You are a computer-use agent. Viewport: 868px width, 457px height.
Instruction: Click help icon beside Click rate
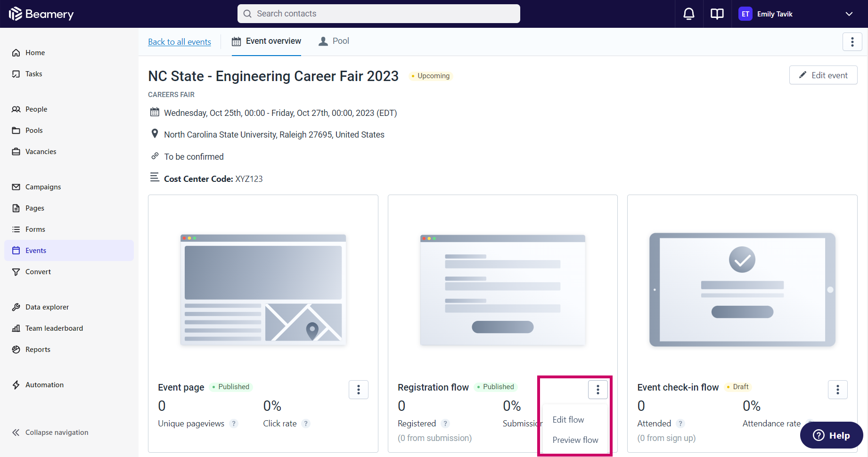(x=306, y=424)
